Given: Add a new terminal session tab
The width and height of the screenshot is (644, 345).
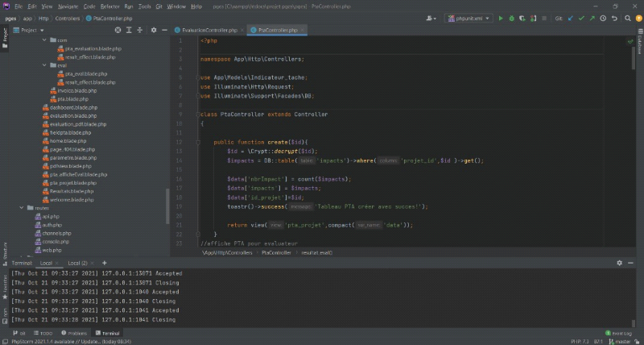Looking at the screenshot, I should click(x=105, y=263).
